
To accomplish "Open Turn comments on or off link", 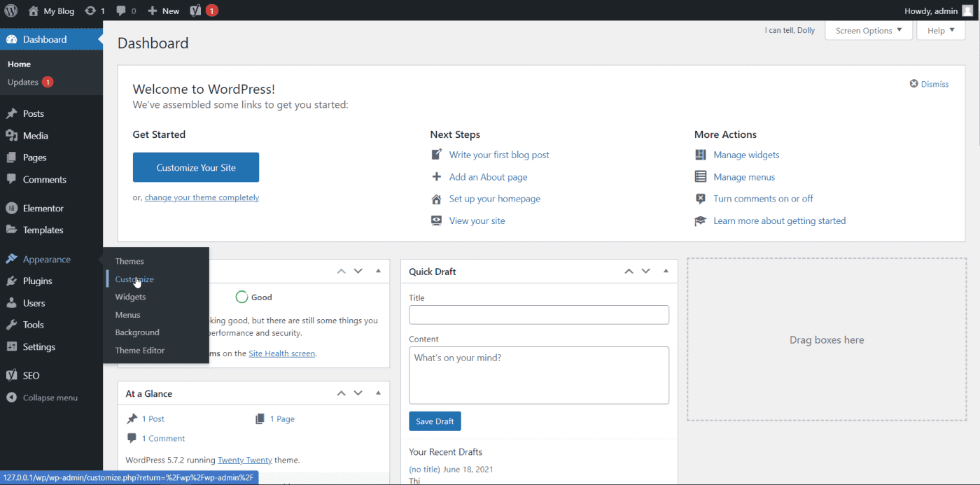I will coord(763,199).
